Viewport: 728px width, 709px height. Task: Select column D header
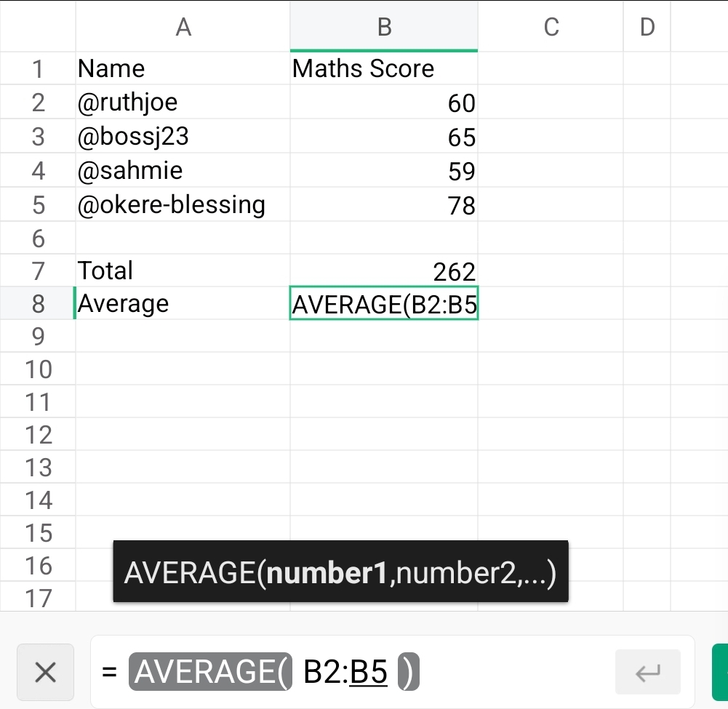pyautogui.click(x=647, y=26)
